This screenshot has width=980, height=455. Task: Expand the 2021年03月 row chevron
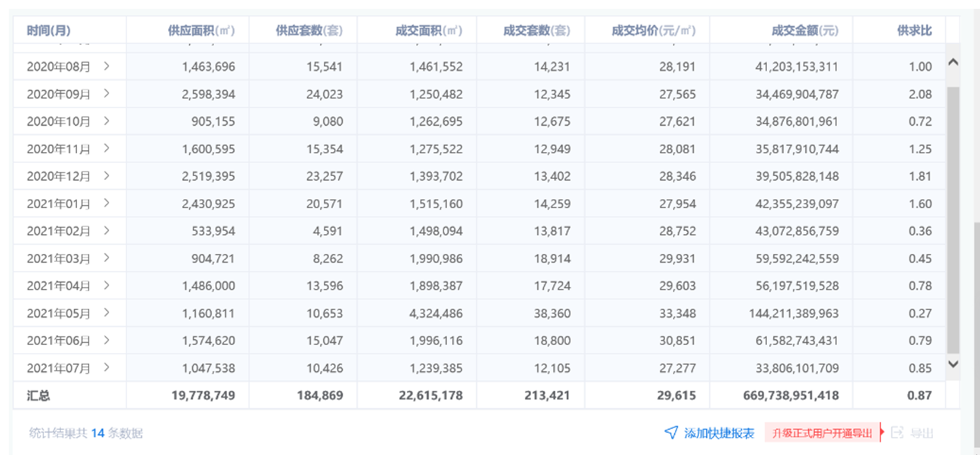tap(107, 258)
